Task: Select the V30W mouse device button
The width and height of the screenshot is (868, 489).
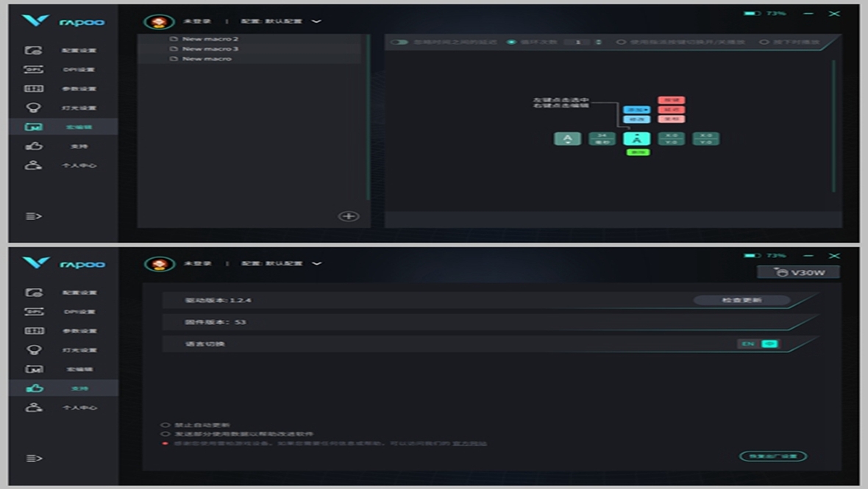Action: (x=798, y=272)
